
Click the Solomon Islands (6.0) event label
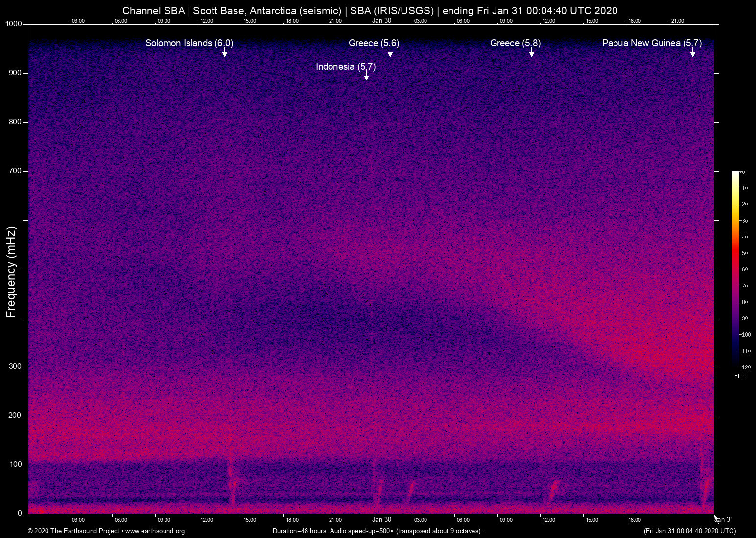[189, 43]
